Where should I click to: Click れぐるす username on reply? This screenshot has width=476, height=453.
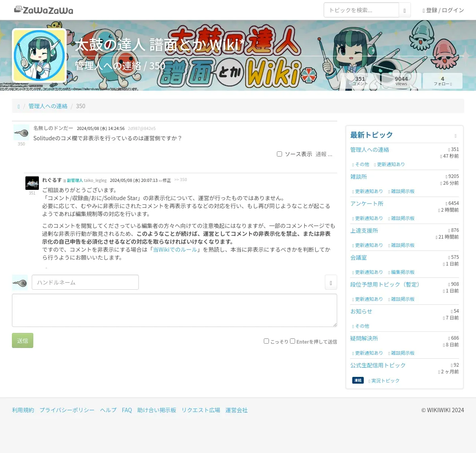point(52,180)
